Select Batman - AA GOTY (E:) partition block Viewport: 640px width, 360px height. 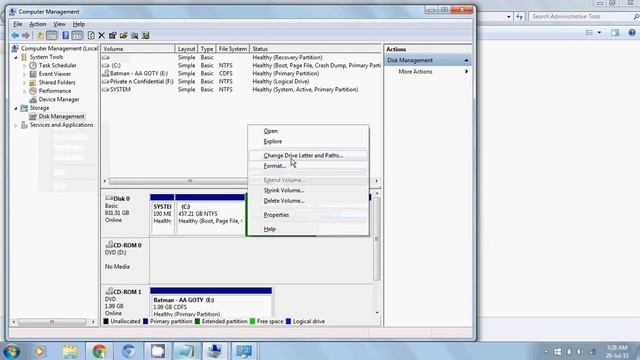211,302
